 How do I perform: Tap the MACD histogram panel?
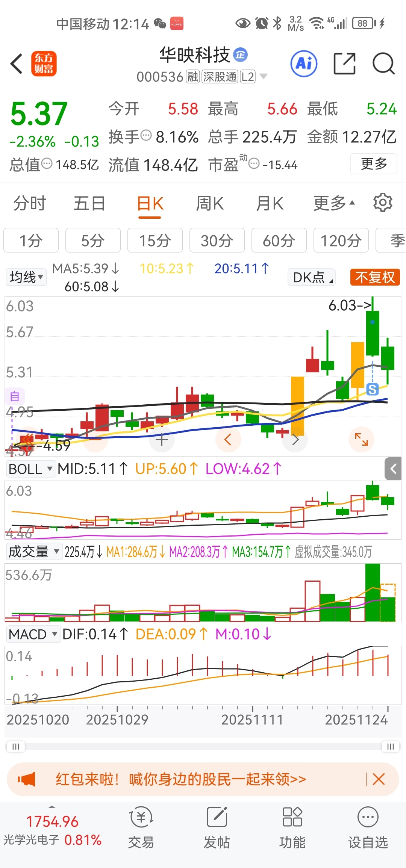(x=203, y=675)
